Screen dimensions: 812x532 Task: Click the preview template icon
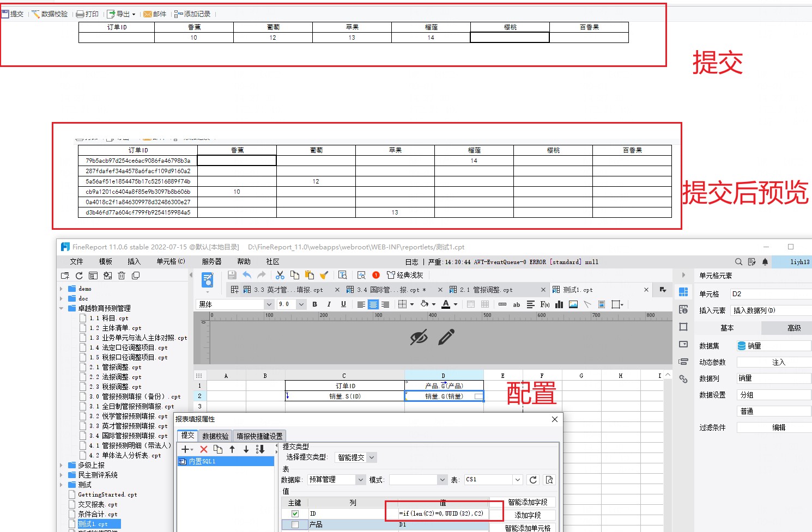(x=208, y=280)
